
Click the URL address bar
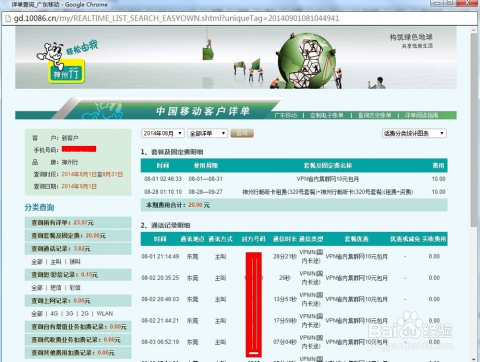(239, 18)
